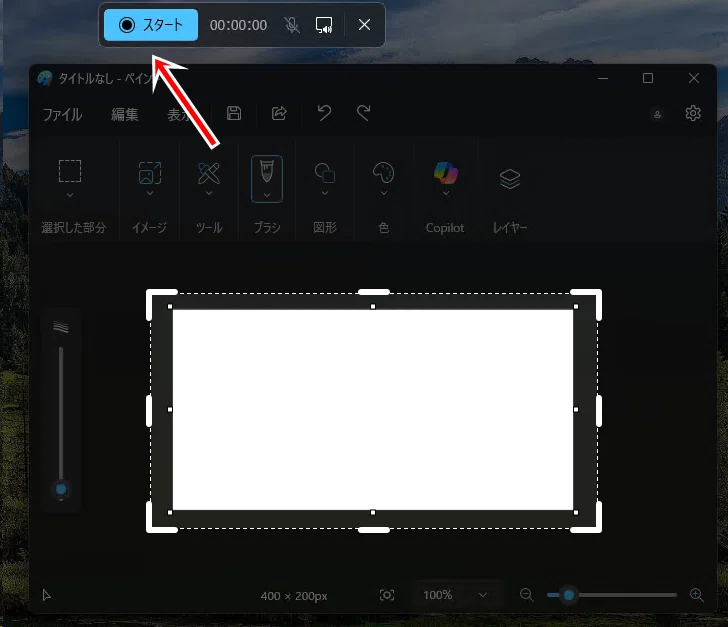This screenshot has width=728, height=627.
Task: Expand the Copilot dropdown chevron
Action: [446, 193]
